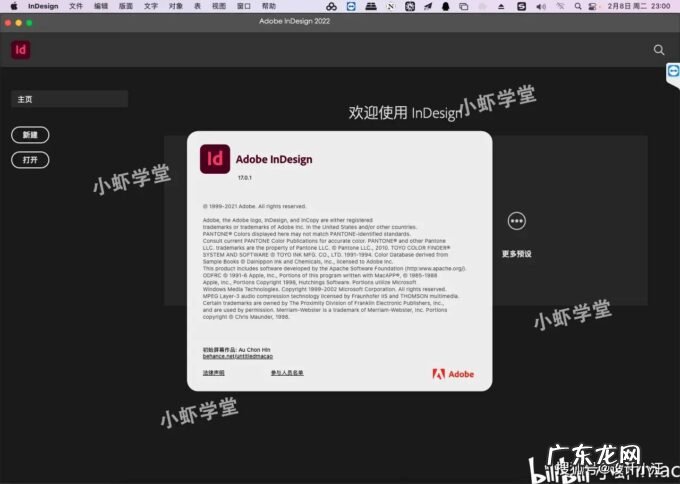680x484 pixels.
Task: Click the TeamViewer side panel tab
Action: (673, 72)
